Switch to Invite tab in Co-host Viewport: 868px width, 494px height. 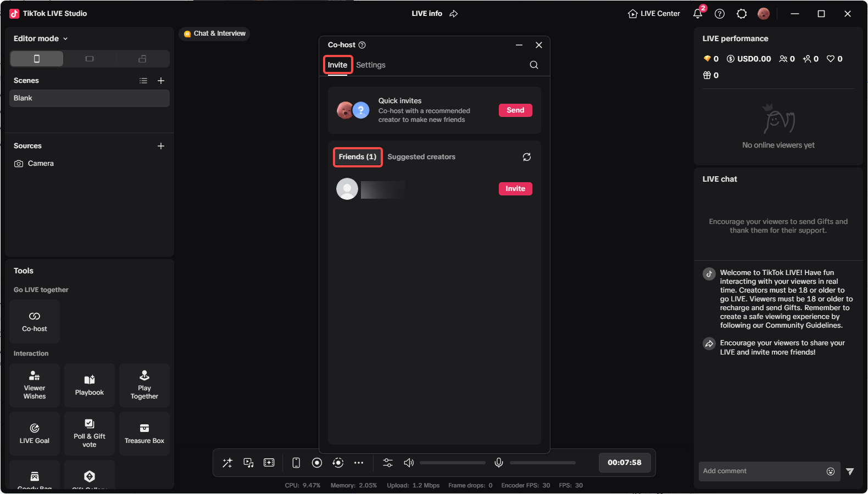coord(337,65)
